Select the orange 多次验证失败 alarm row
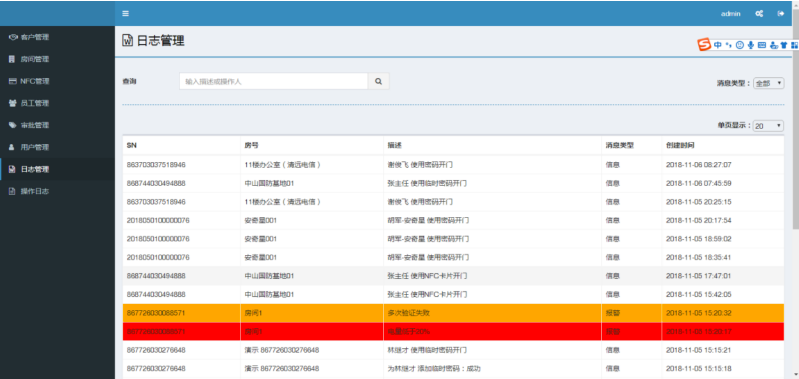The width and height of the screenshot is (799, 379). [453, 313]
